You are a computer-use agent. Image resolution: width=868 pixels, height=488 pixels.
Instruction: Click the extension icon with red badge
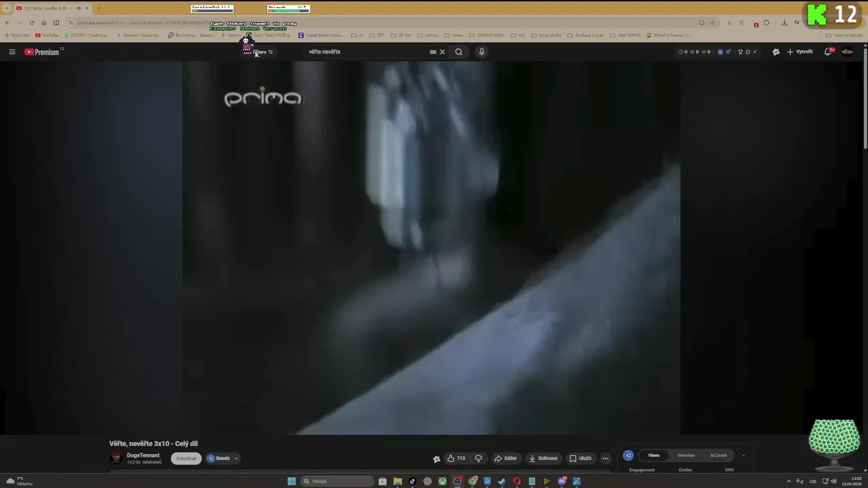pos(754,23)
